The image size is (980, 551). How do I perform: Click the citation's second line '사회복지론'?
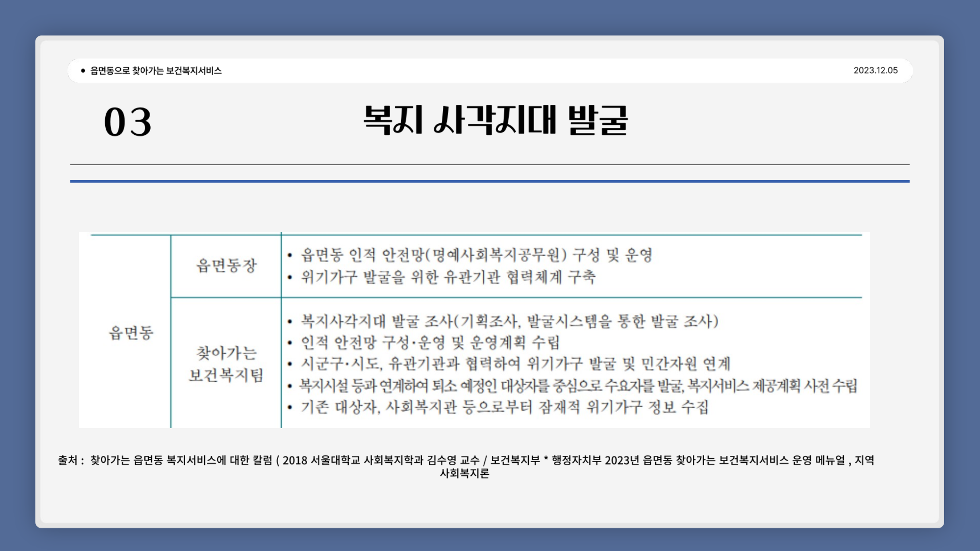(x=465, y=473)
